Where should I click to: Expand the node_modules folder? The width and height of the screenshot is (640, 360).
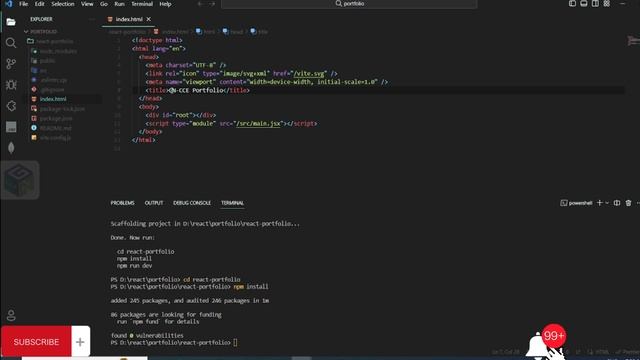[58, 51]
